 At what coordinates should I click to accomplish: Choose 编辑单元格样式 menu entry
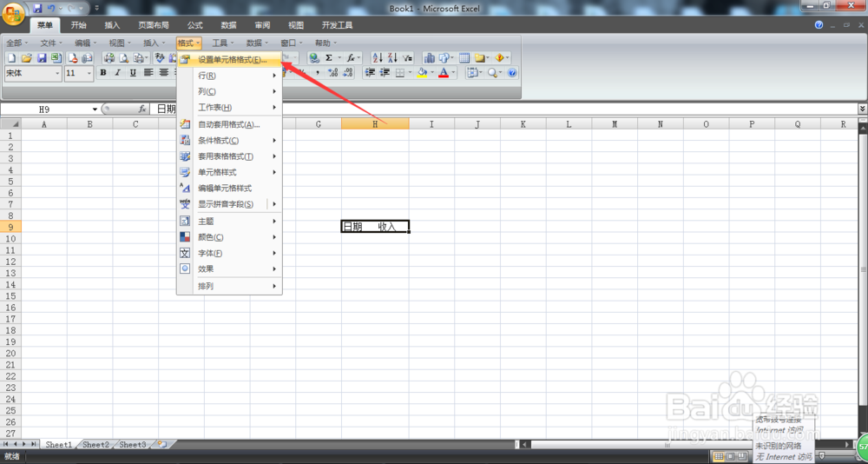(229, 189)
